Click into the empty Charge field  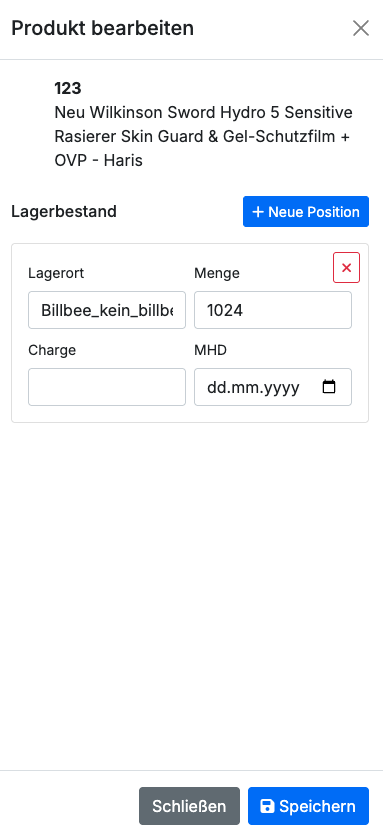[x=107, y=387]
